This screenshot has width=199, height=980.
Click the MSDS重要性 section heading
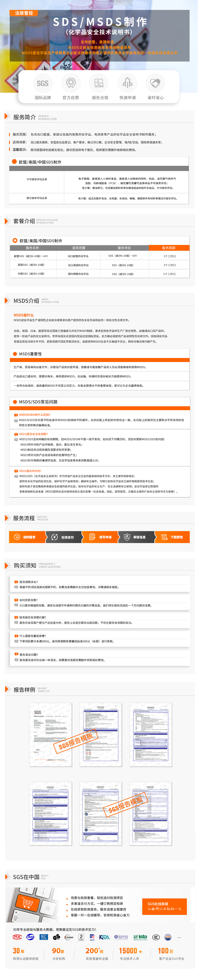(x=30, y=354)
